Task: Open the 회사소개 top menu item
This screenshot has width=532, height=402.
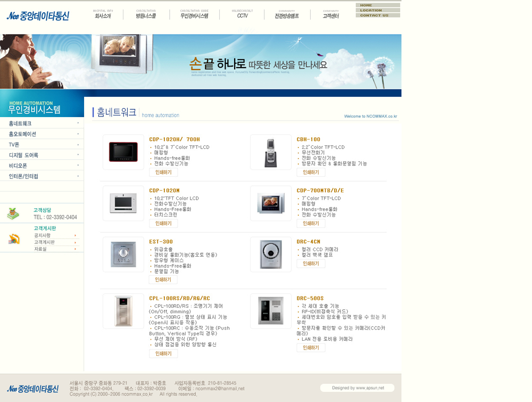Action: 103,14
